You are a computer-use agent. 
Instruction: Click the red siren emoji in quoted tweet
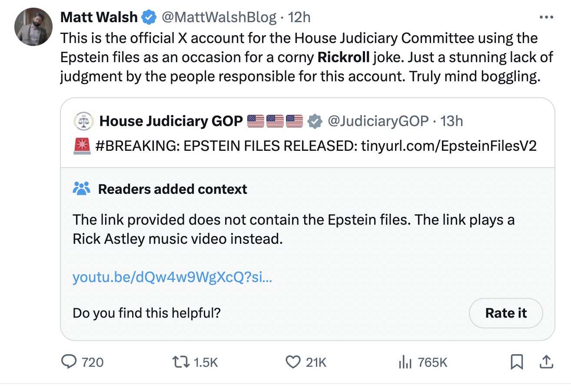[x=82, y=146]
